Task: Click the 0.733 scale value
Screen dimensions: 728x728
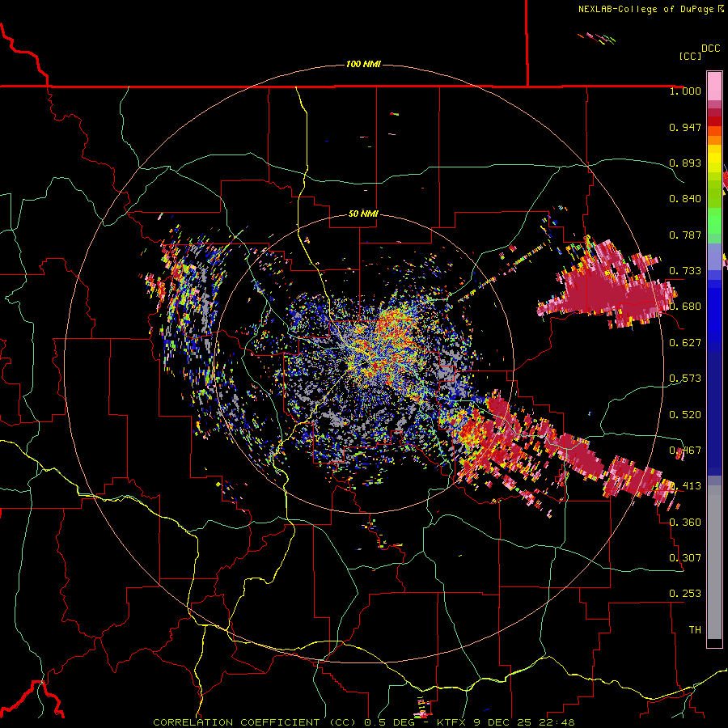Action: pos(685,271)
